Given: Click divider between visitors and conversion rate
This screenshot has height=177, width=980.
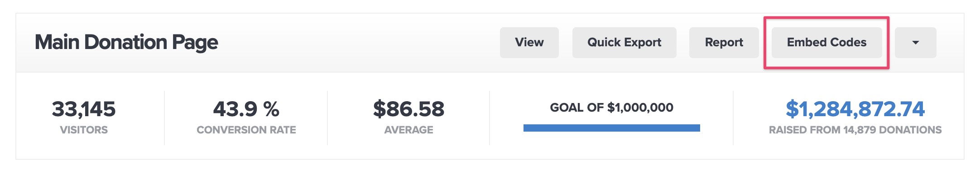Looking at the screenshot, I should point(164,118).
